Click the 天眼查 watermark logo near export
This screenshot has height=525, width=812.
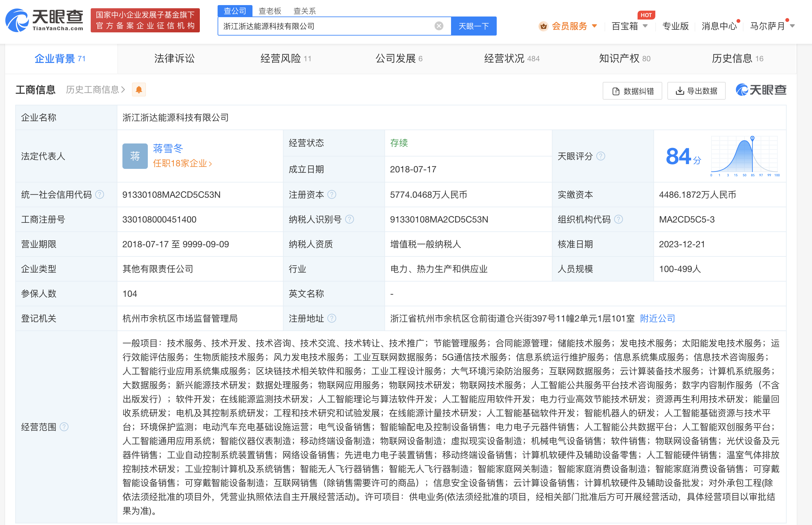click(761, 90)
